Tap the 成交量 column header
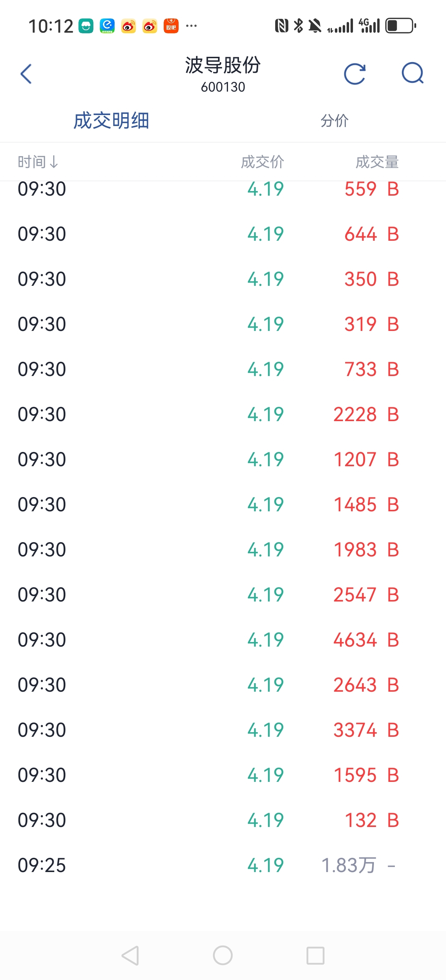This screenshot has width=446, height=980. click(x=377, y=162)
